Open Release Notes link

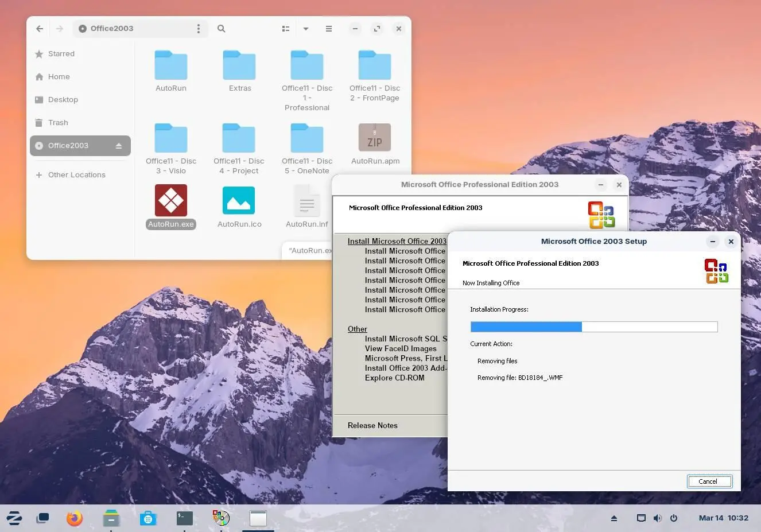[x=372, y=426]
